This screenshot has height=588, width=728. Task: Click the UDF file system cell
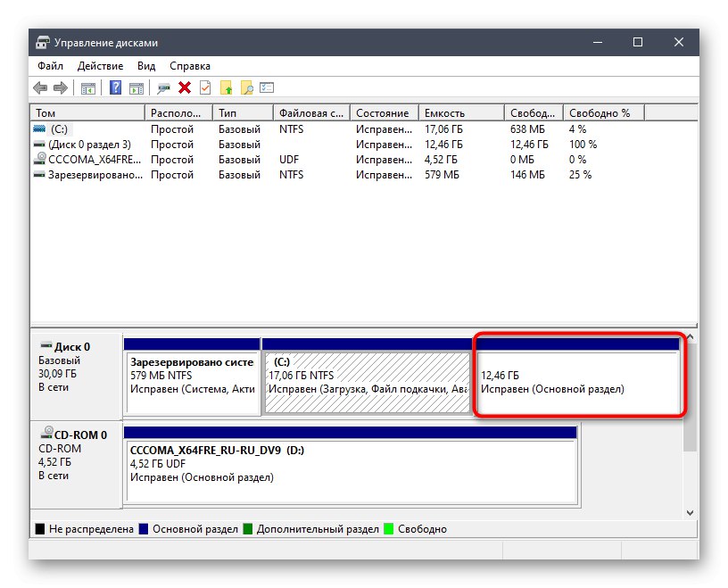[289, 160]
